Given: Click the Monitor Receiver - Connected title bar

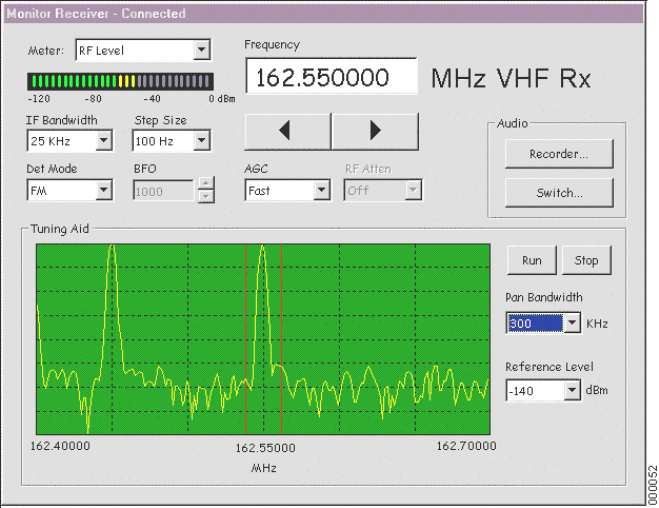Looking at the screenshot, I should (324, 13).
